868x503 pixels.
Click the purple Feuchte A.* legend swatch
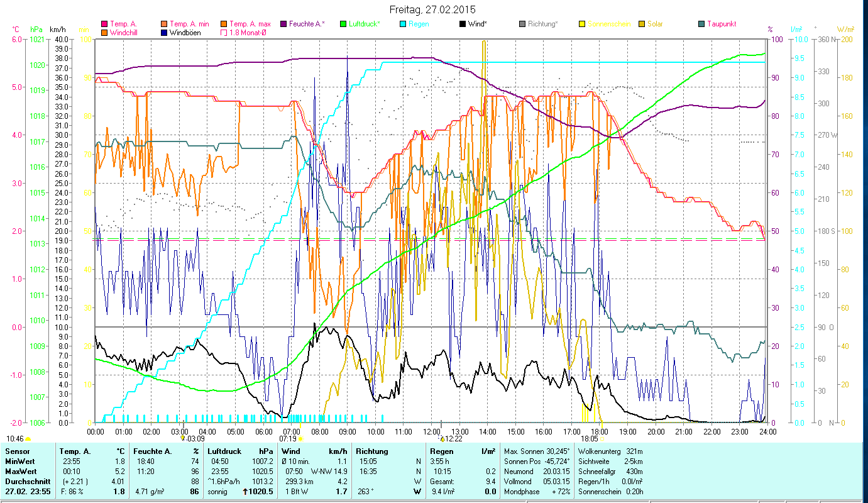(283, 25)
